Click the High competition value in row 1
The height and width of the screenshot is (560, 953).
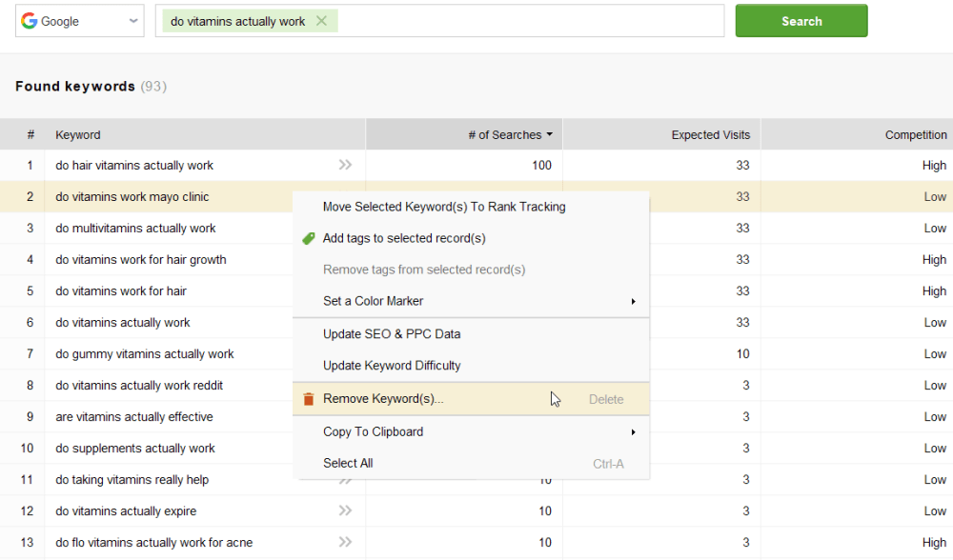pos(934,165)
